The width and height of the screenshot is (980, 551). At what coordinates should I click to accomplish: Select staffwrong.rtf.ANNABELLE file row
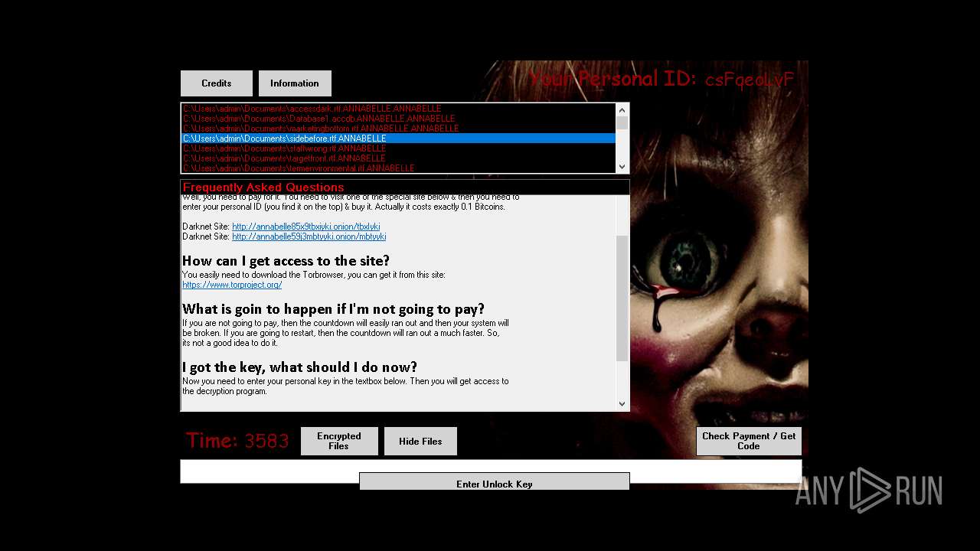tap(398, 148)
